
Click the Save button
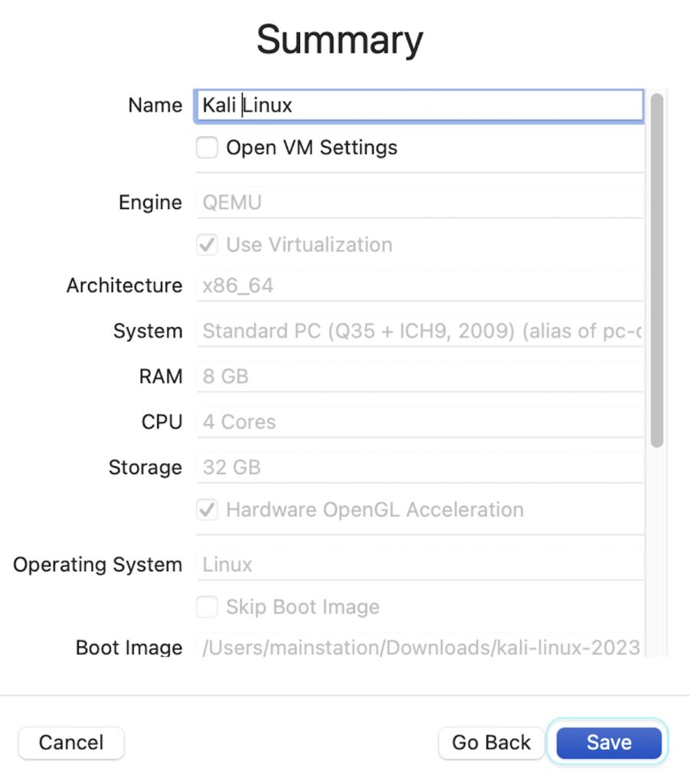[609, 743]
